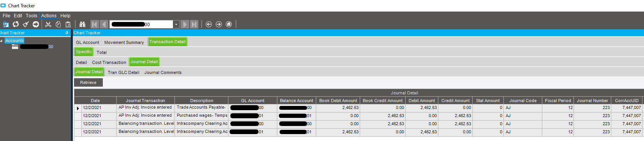Open the Tools menu
Screen dimensions: 644x141
32,16
